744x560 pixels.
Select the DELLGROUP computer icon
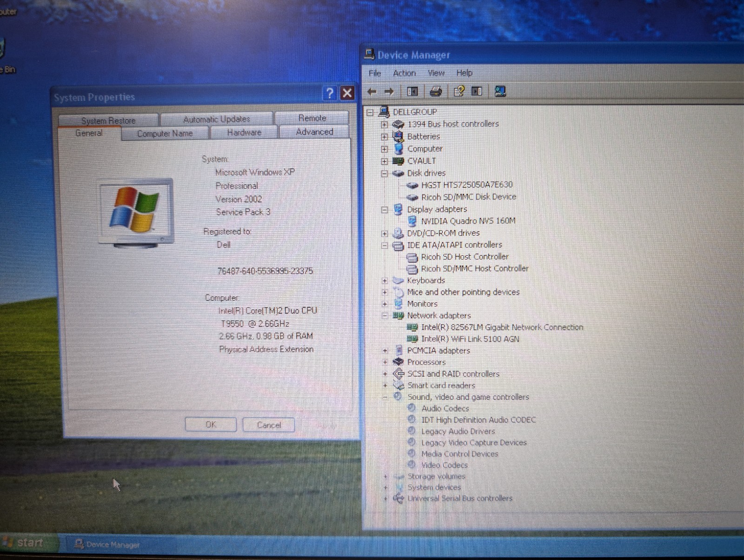[384, 112]
